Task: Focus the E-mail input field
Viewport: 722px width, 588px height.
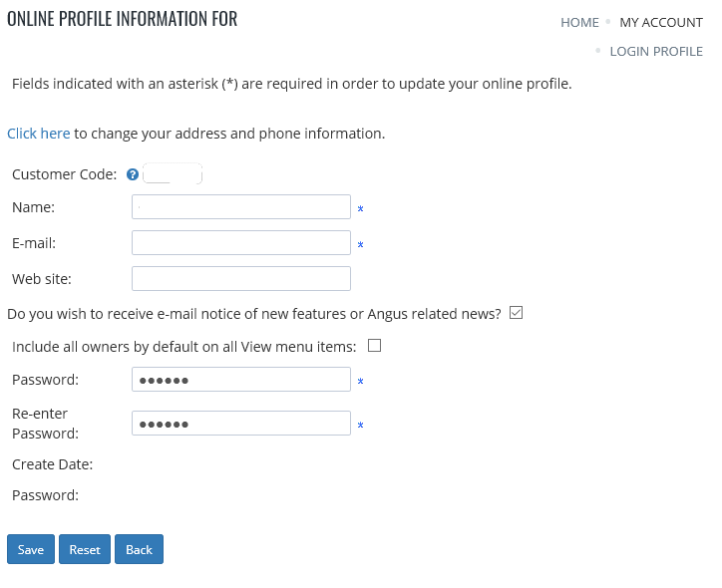Action: coord(241,243)
